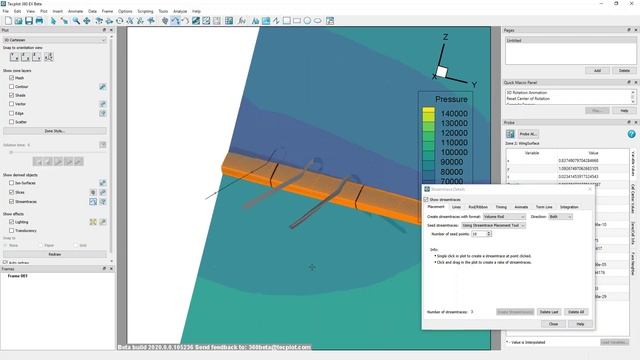This screenshot has width=640, height=360.
Task: Select the Ellipse geometry tool
Action: click(318, 20)
